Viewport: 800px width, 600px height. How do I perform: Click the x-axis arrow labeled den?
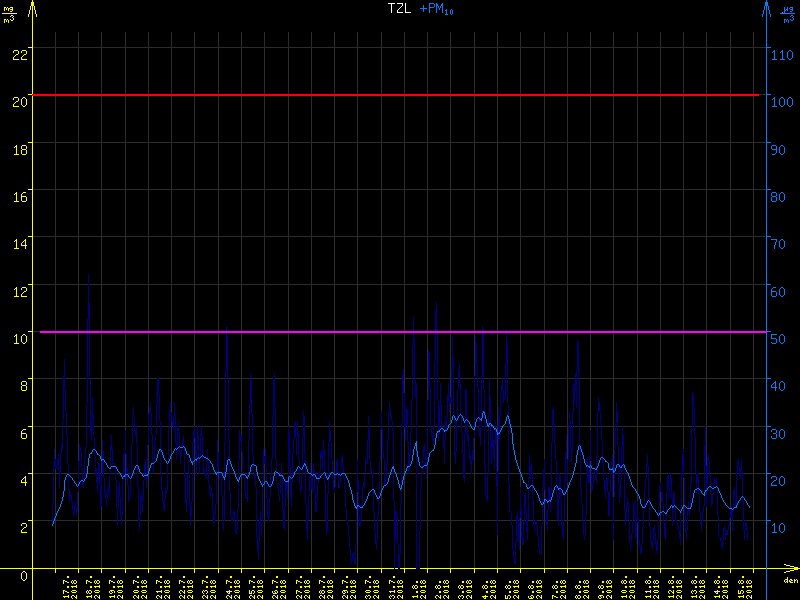pos(789,574)
